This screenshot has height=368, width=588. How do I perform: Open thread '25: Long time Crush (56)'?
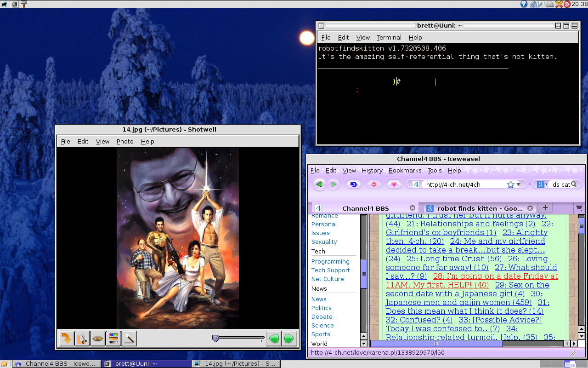[x=454, y=259]
